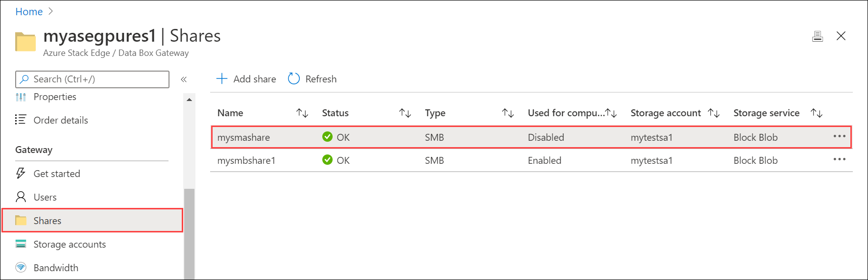Click the Bandwidth wifi icon
This screenshot has width=868, height=280.
[21, 267]
